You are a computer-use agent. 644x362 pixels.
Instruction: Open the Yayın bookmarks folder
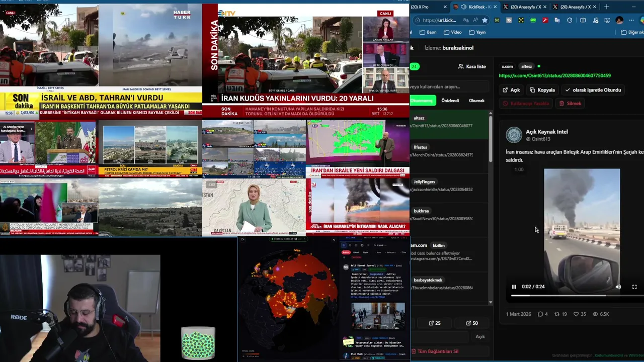click(x=477, y=32)
